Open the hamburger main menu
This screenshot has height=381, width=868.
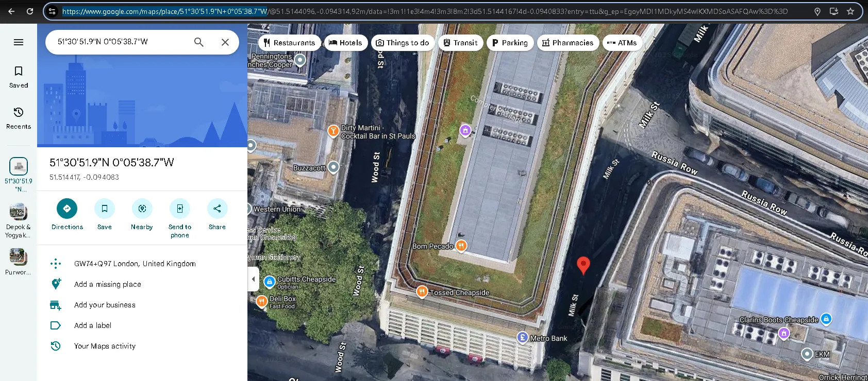coord(19,42)
